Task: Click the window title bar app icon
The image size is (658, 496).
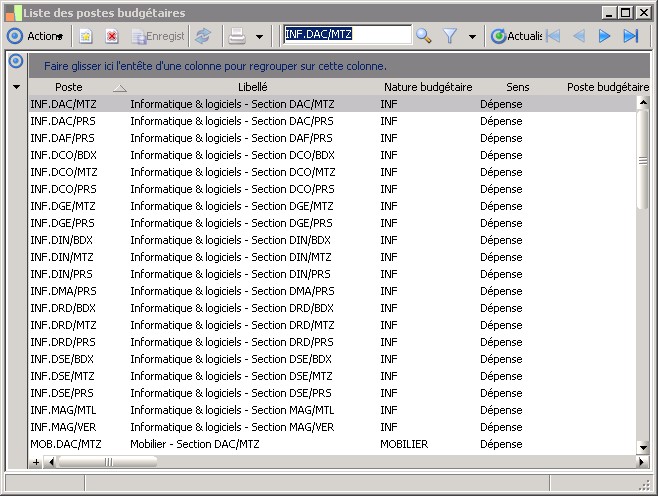Action: (x=13, y=13)
